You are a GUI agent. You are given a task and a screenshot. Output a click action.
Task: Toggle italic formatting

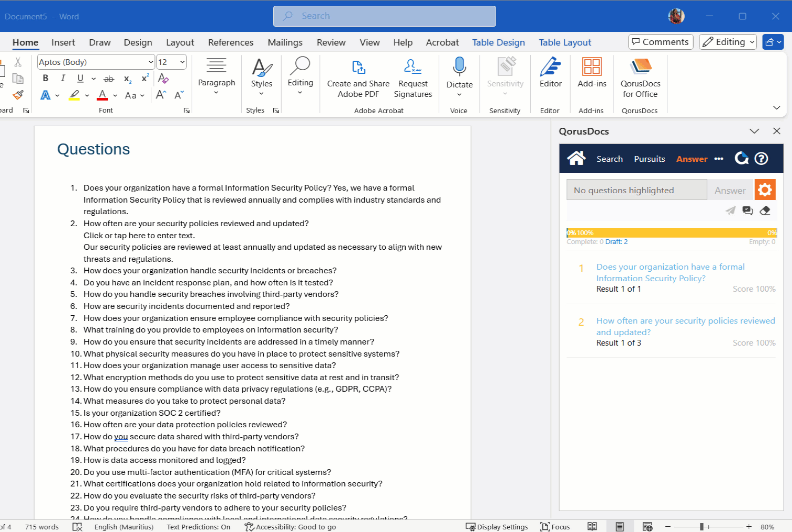(x=63, y=79)
